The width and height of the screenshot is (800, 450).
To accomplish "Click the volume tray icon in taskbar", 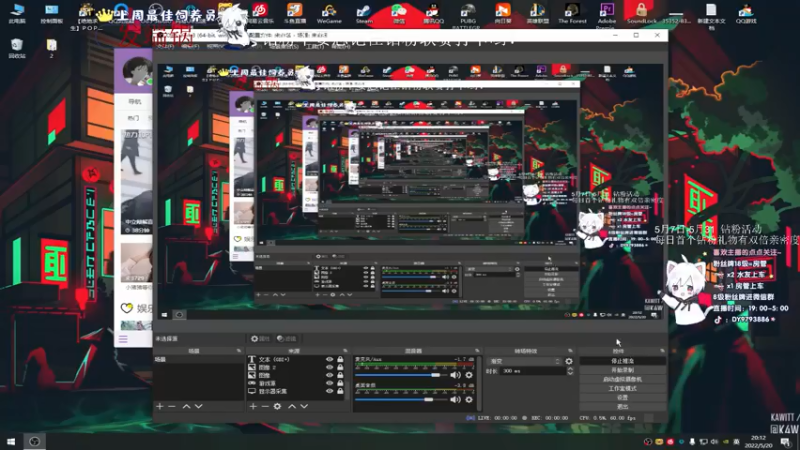I will 715,441.
